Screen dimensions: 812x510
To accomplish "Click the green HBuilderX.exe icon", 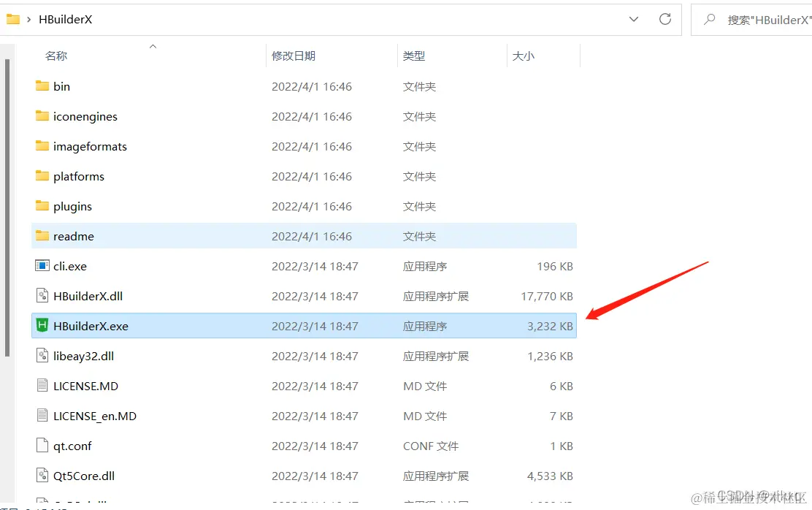I will coord(42,325).
